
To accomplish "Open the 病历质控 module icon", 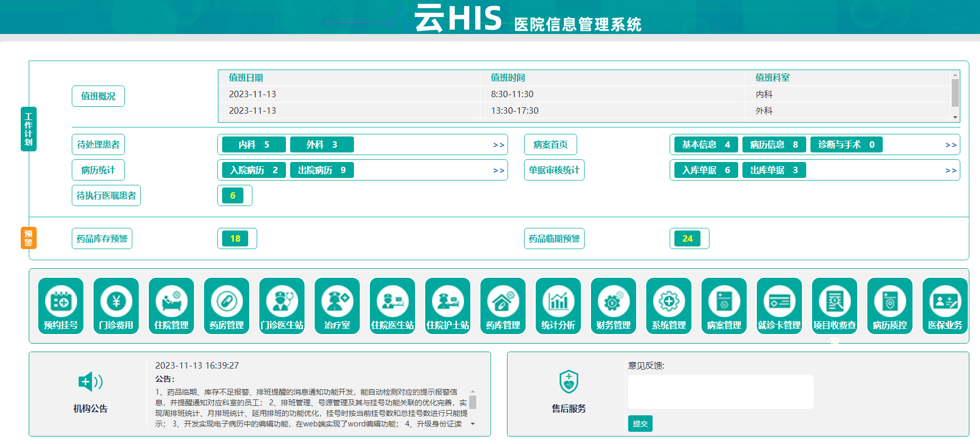I will [890, 306].
